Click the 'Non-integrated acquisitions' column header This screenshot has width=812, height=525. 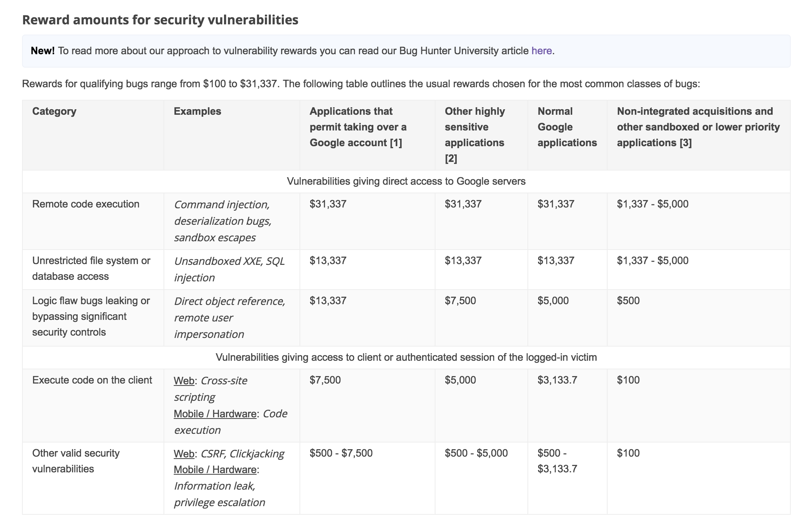click(698, 127)
